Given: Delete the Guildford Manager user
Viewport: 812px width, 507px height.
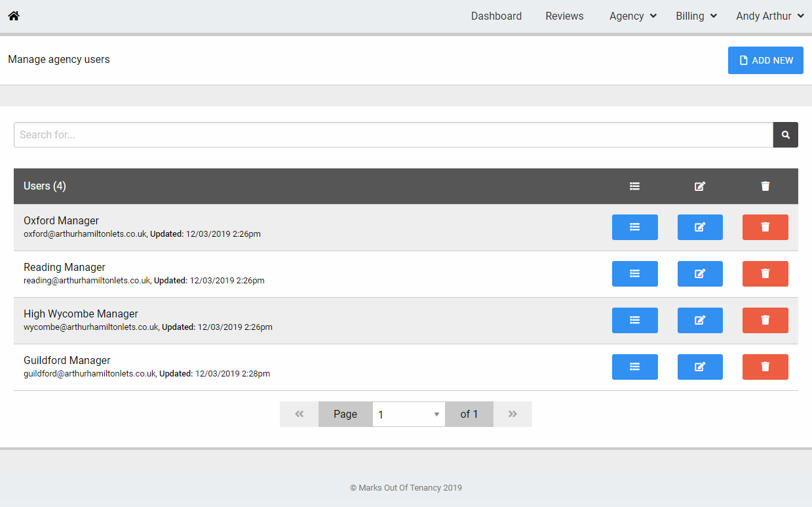Looking at the screenshot, I should click(x=765, y=367).
